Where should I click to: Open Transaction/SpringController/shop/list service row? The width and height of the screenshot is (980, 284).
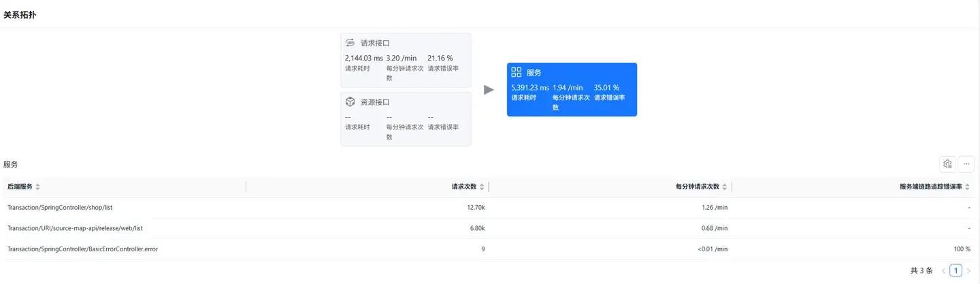[x=60, y=208]
